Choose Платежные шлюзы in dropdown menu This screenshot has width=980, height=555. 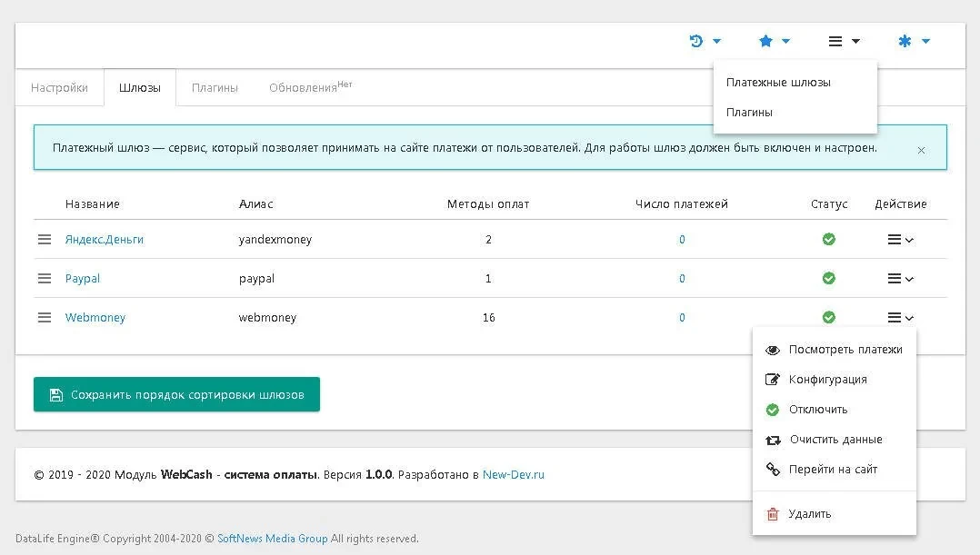778,83
